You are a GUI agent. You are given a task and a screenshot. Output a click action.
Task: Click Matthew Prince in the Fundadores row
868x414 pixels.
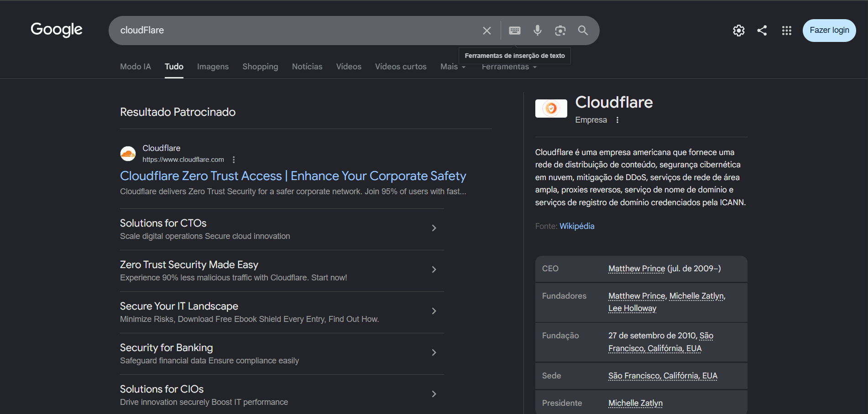point(637,296)
